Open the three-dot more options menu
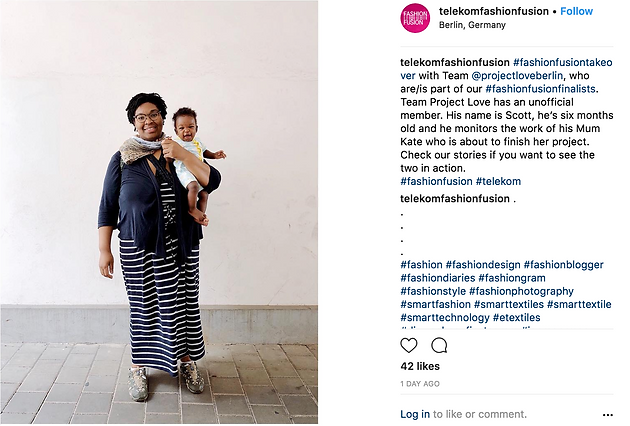This screenshot has height=426, width=630. pyautogui.click(x=608, y=415)
